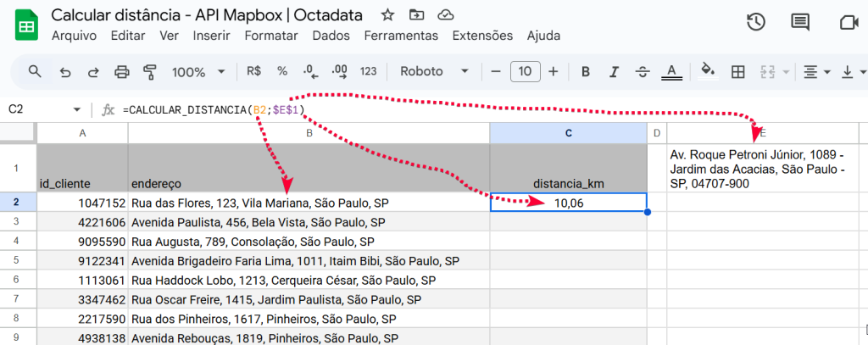Click the font size field showing 10
This screenshot has width=868, height=345.
(x=526, y=71)
